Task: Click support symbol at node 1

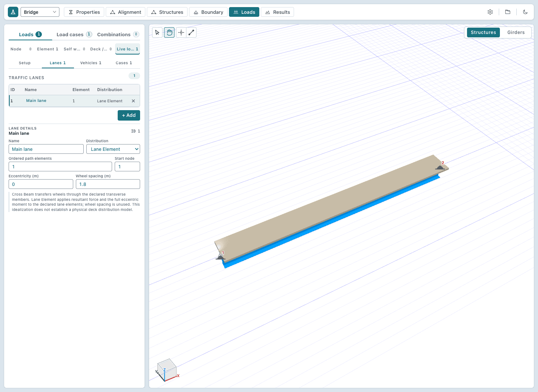Action: click(220, 256)
